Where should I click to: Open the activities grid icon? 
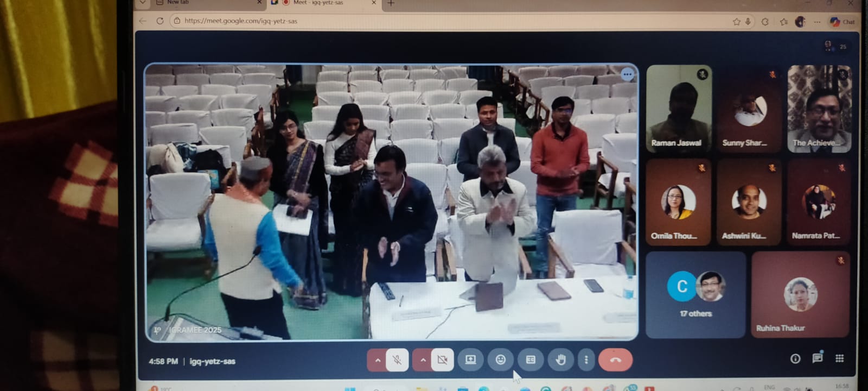[839, 358]
